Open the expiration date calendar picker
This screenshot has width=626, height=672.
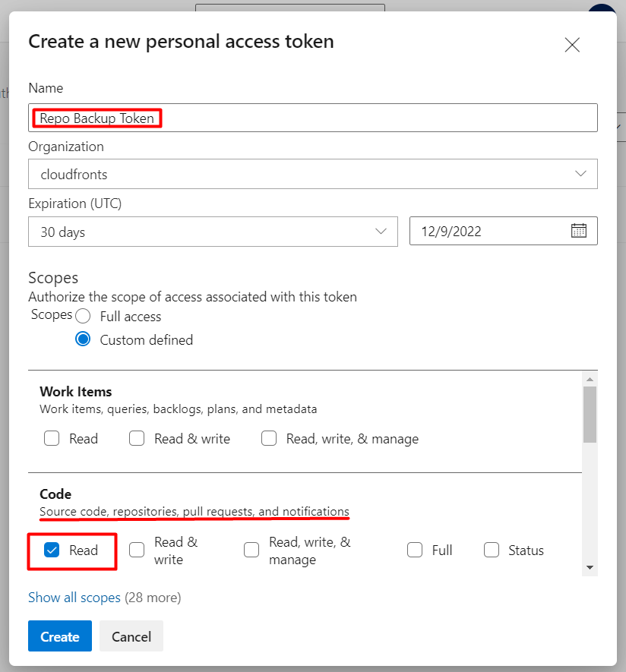click(578, 231)
